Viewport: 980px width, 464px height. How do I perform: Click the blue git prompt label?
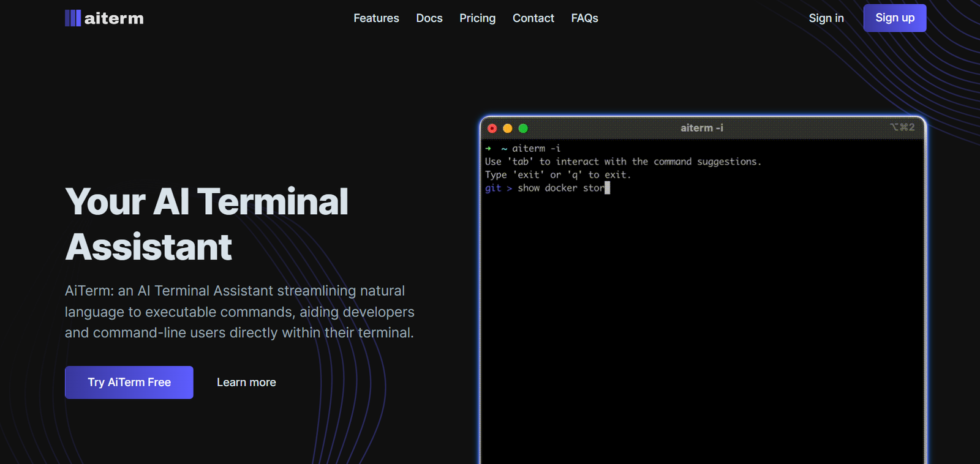[493, 188]
